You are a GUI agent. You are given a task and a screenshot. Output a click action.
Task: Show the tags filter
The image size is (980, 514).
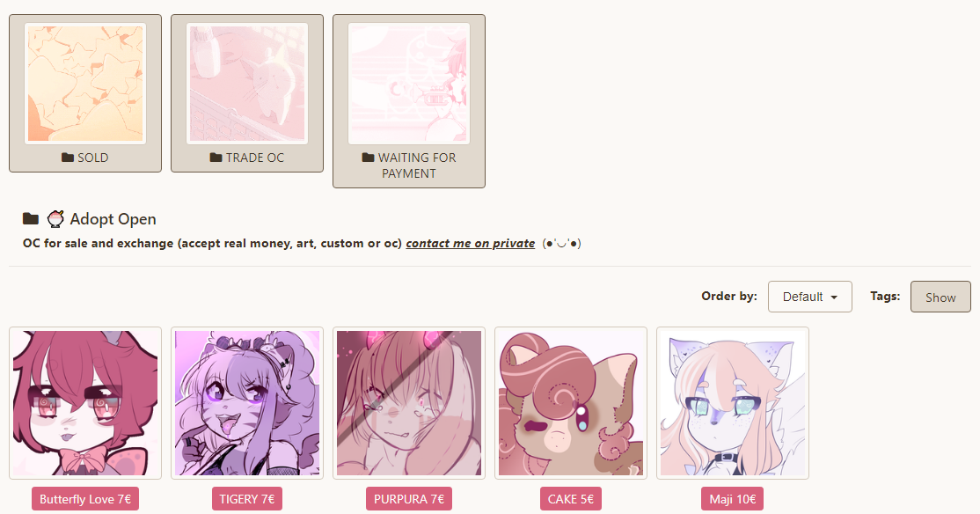pyautogui.click(x=940, y=297)
